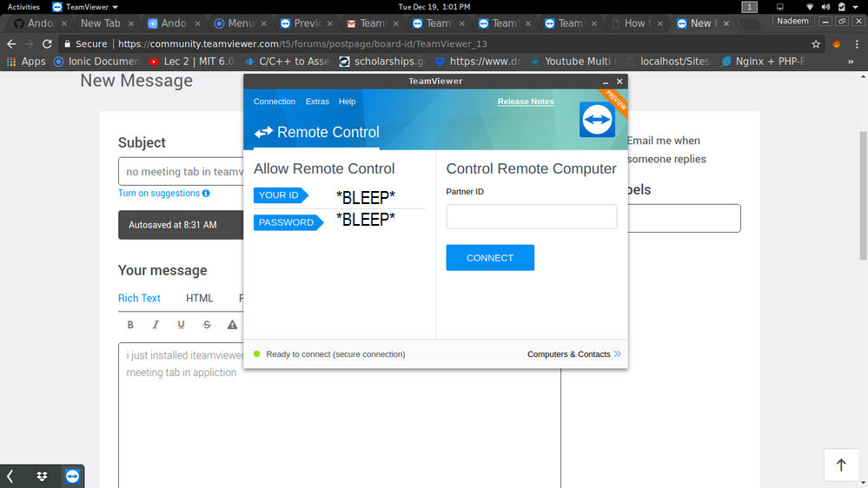Close the New Tab browser tab
868x488 pixels.
(x=130, y=23)
